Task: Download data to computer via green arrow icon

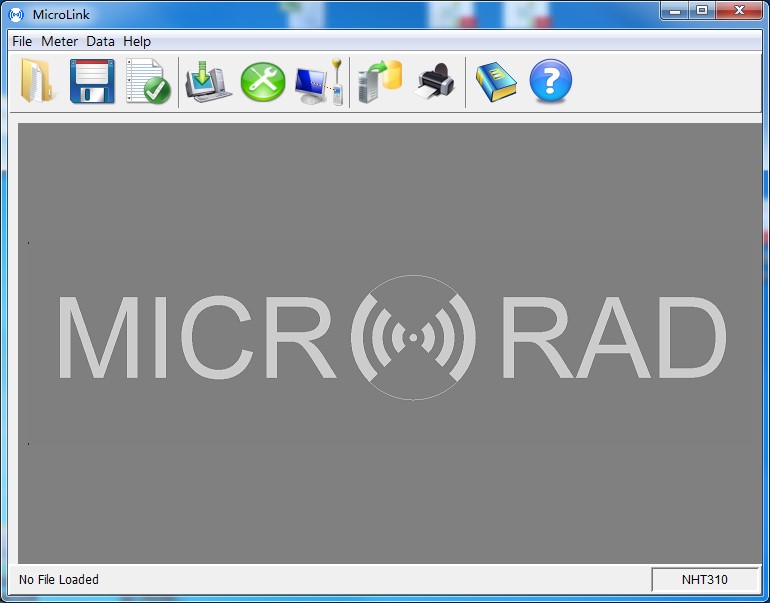Action: [208, 81]
